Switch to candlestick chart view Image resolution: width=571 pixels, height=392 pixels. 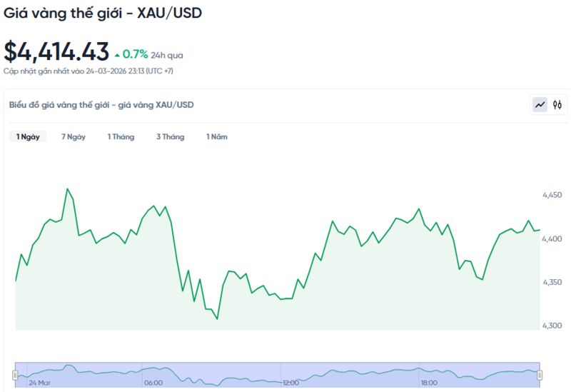[557, 105]
